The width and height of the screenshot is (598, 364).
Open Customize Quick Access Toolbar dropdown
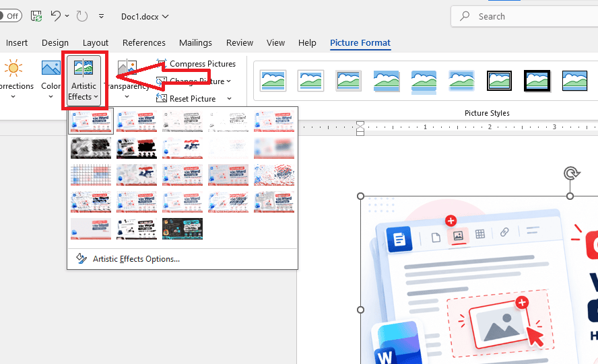pos(101,16)
